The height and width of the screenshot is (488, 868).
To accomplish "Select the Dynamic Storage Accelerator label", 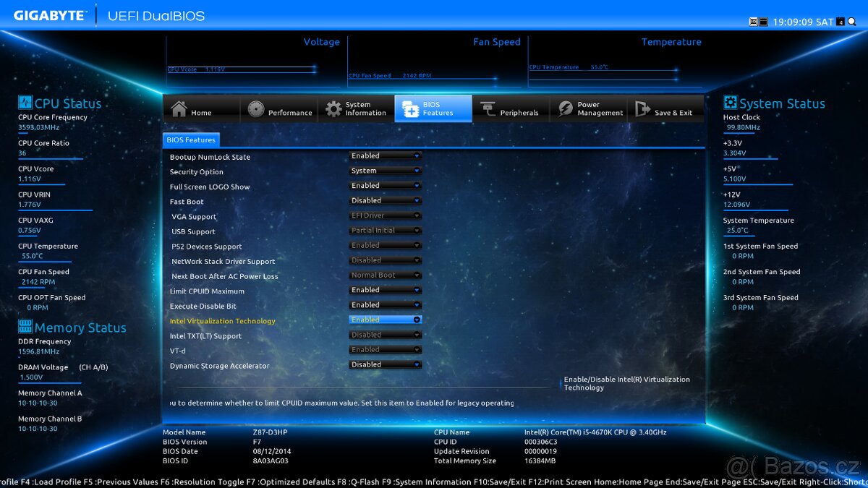I will click(x=219, y=366).
